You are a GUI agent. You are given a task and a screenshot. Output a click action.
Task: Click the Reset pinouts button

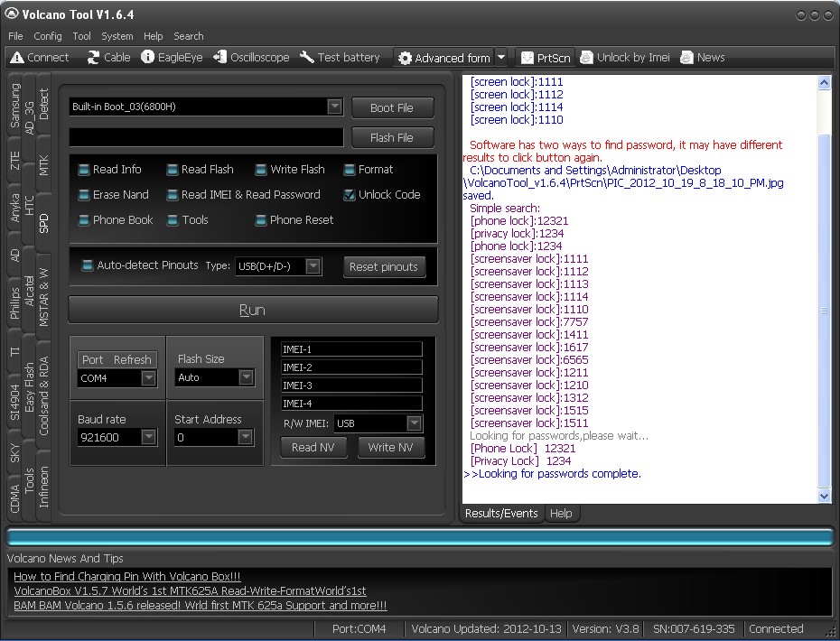tap(384, 266)
